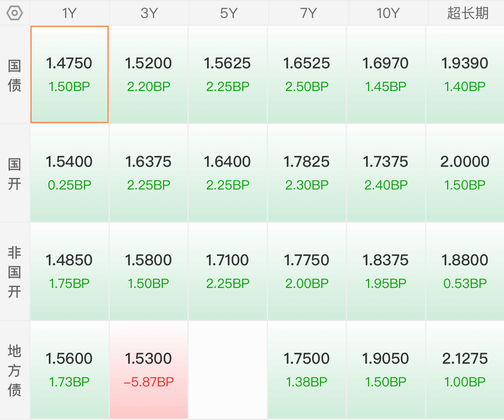Select the 10Y column header
The height and width of the screenshot is (420, 504).
pos(388,13)
